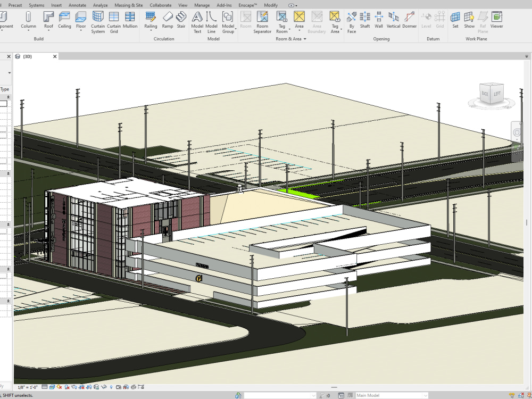
Task: Click the Show work plane button
Action: pyautogui.click(x=469, y=21)
